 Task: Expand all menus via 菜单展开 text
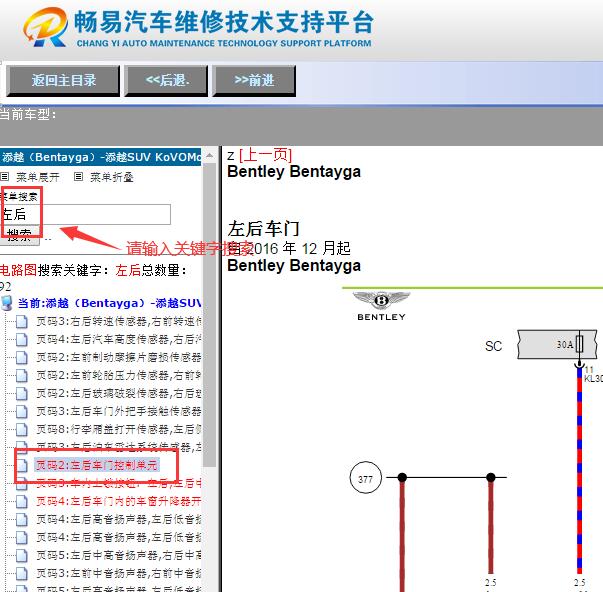[38, 177]
